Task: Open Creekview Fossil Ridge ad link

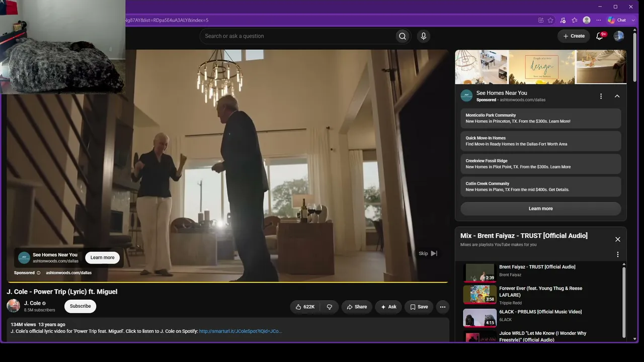Action: (x=541, y=164)
